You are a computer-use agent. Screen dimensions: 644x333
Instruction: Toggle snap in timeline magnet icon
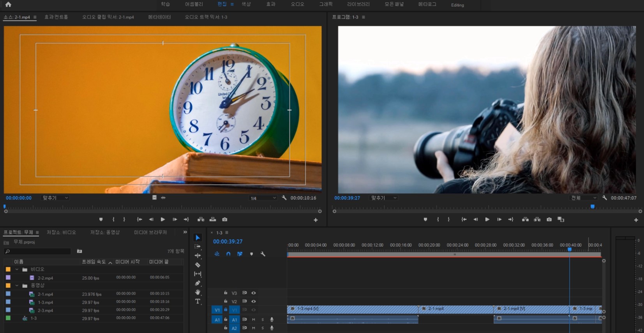tap(228, 254)
